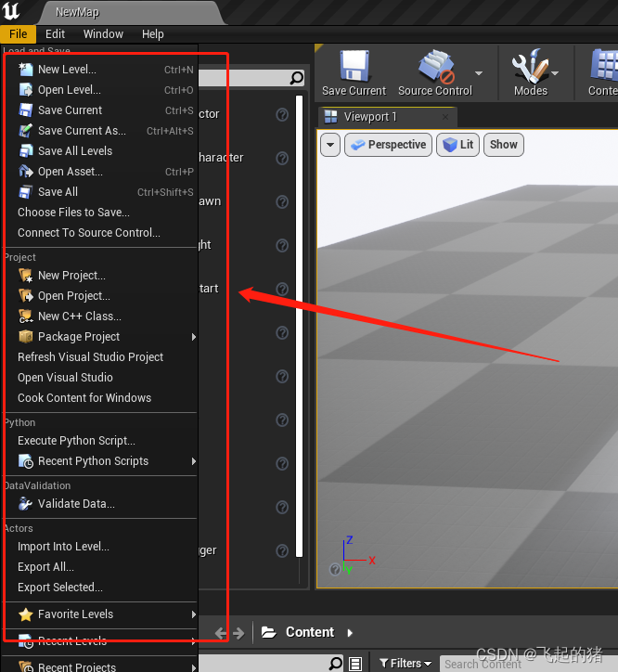
Task: Open the Modes dropdown arrow
Action: tap(555, 73)
